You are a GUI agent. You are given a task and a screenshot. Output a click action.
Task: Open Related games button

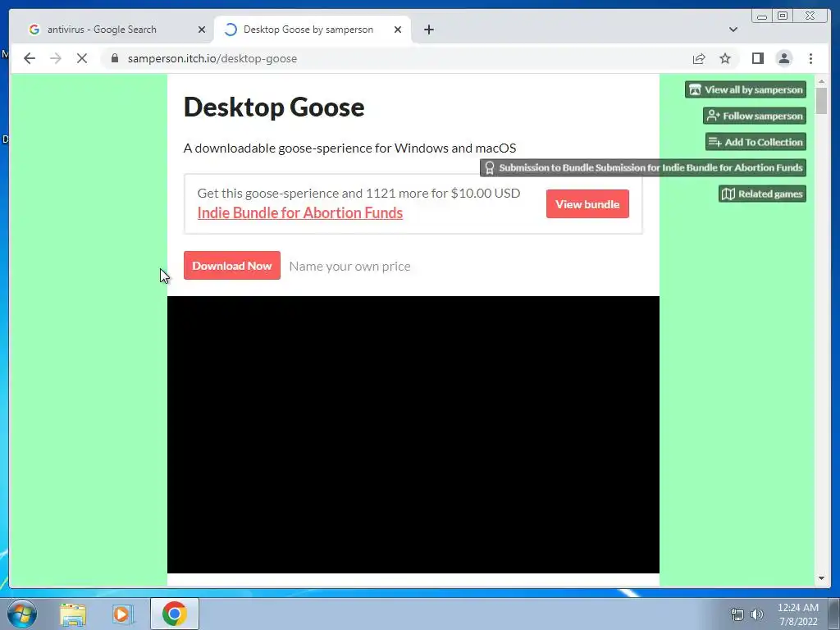point(762,194)
